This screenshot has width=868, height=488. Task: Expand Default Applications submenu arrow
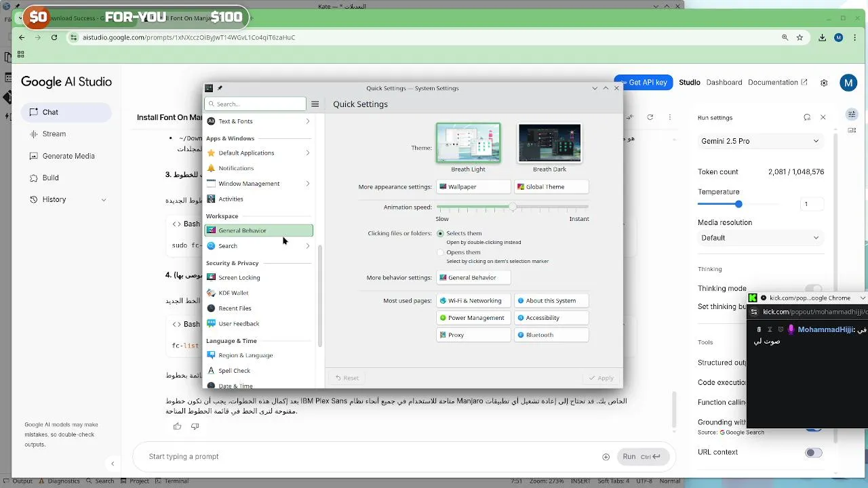(307, 153)
